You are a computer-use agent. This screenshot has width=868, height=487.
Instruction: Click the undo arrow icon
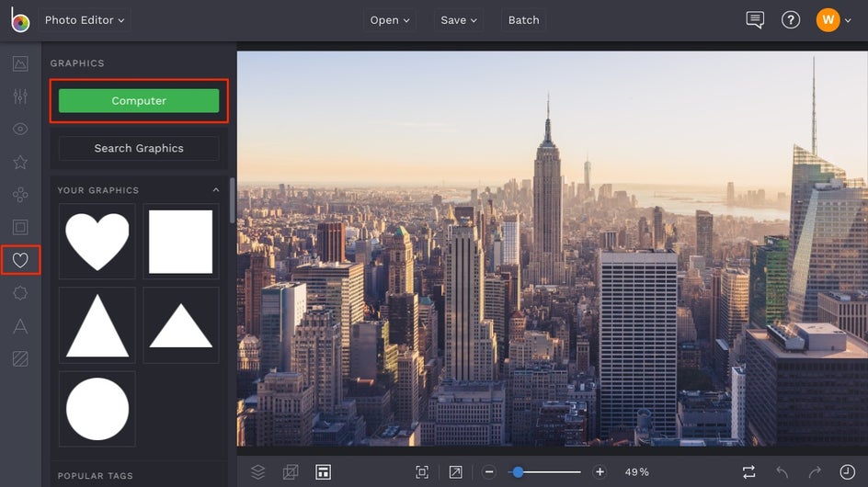pyautogui.click(x=782, y=472)
